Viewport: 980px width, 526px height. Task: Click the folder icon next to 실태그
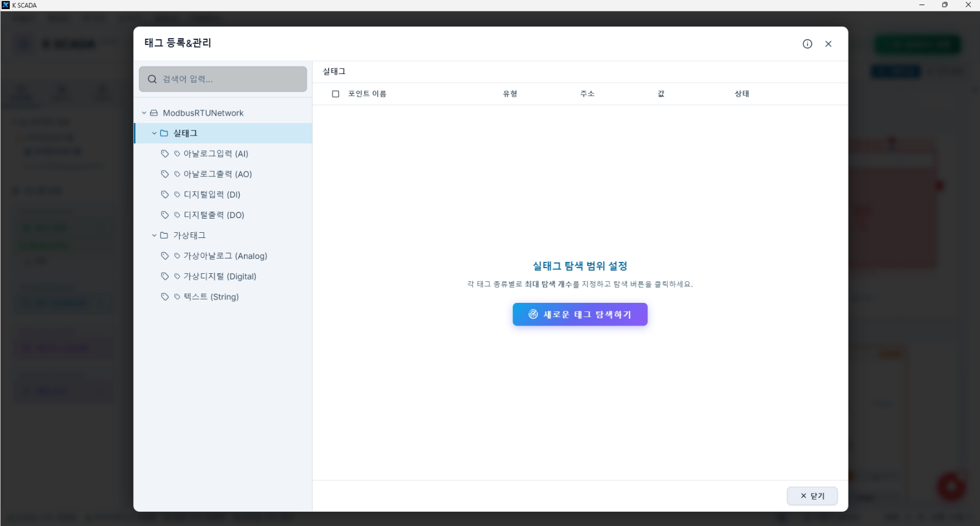pos(164,133)
